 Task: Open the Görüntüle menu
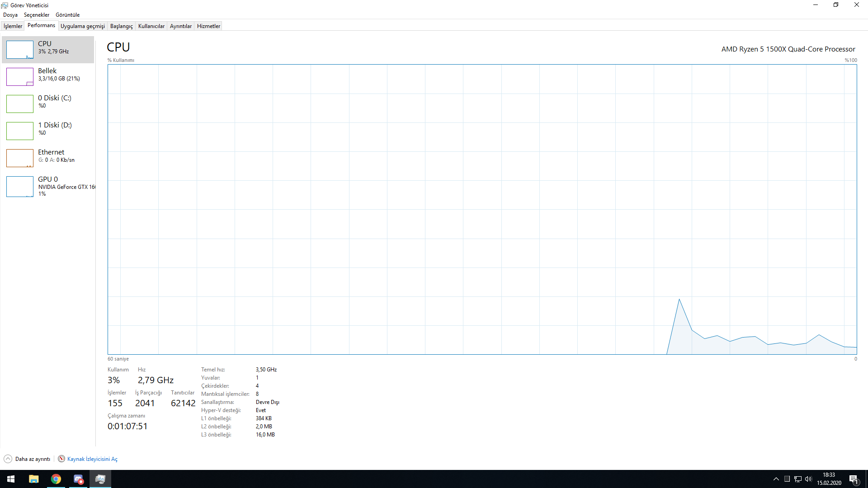tap(67, 15)
